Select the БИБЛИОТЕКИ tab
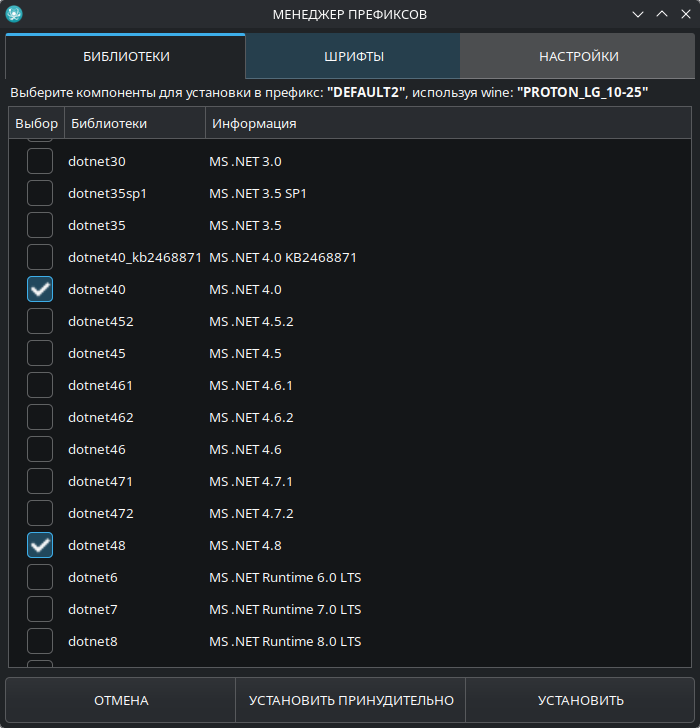 pos(126,56)
